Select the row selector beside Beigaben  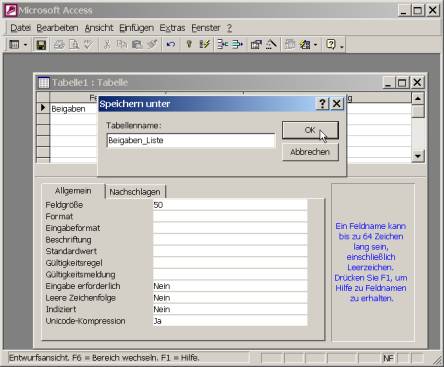tap(43, 108)
